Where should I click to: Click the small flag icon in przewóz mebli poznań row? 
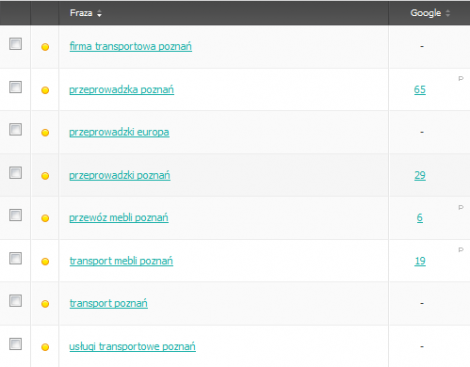[461, 207]
